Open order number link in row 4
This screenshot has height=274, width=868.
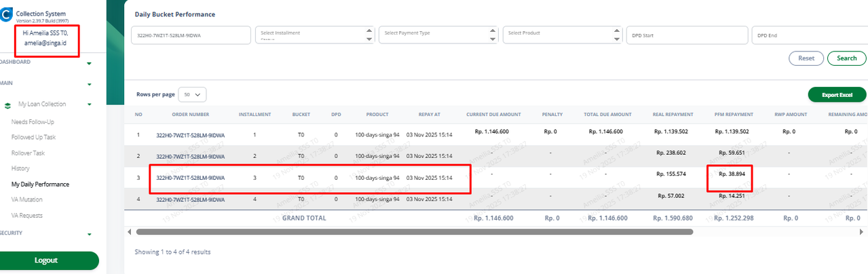click(190, 200)
